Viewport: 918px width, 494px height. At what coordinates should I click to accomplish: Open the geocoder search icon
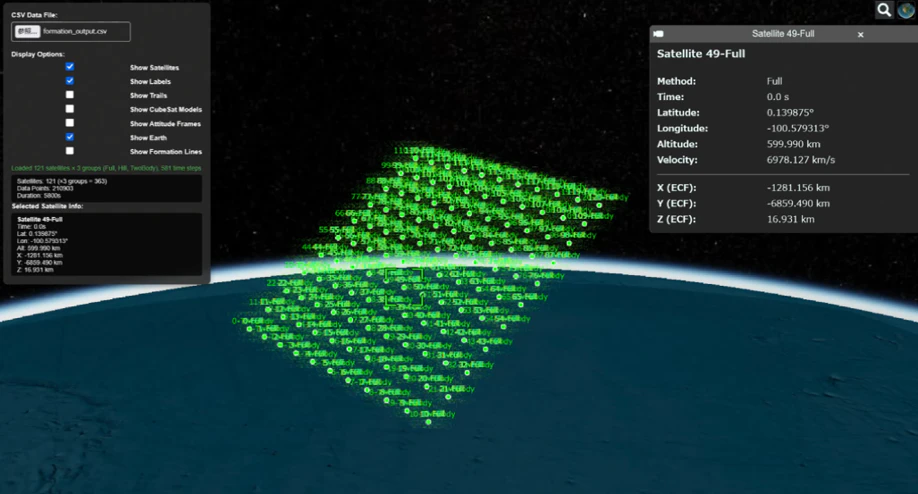pyautogui.click(x=884, y=10)
